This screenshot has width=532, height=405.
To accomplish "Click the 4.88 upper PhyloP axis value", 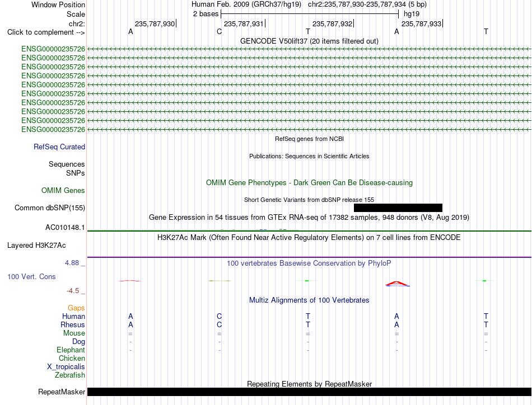I will pos(72,263).
